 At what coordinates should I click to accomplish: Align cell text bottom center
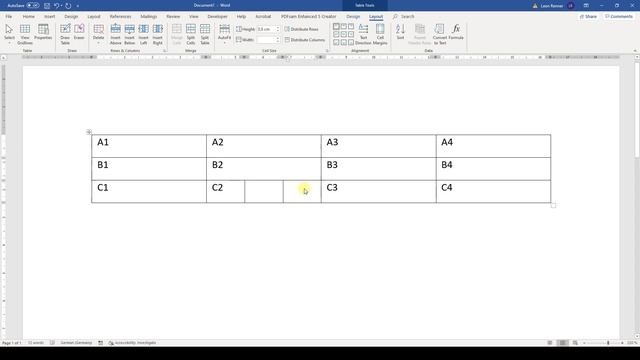pyautogui.click(x=344, y=42)
